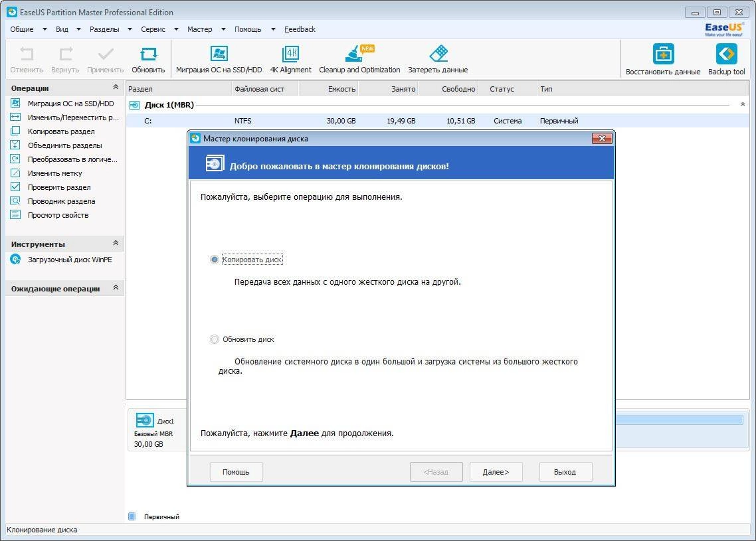Click the Раздел column header
Screen dimensions: 756x541
click(x=179, y=89)
